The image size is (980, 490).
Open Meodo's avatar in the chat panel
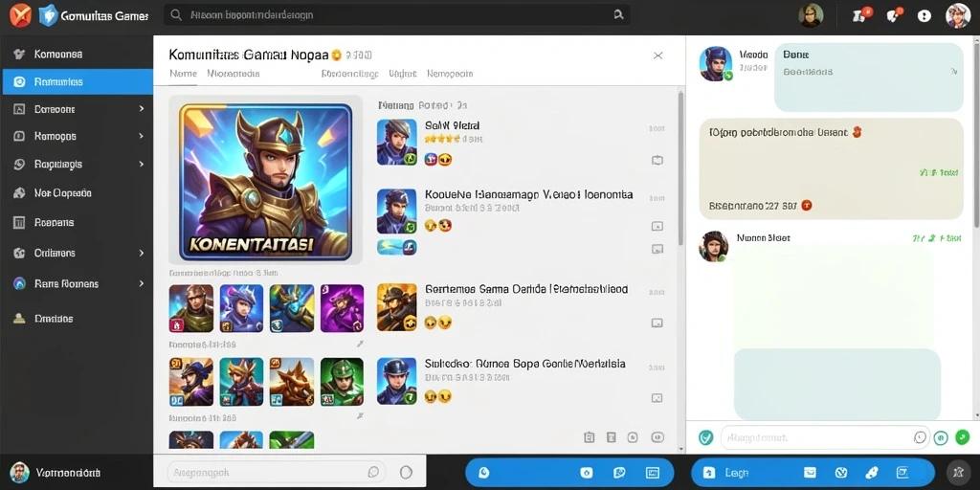coord(716,64)
